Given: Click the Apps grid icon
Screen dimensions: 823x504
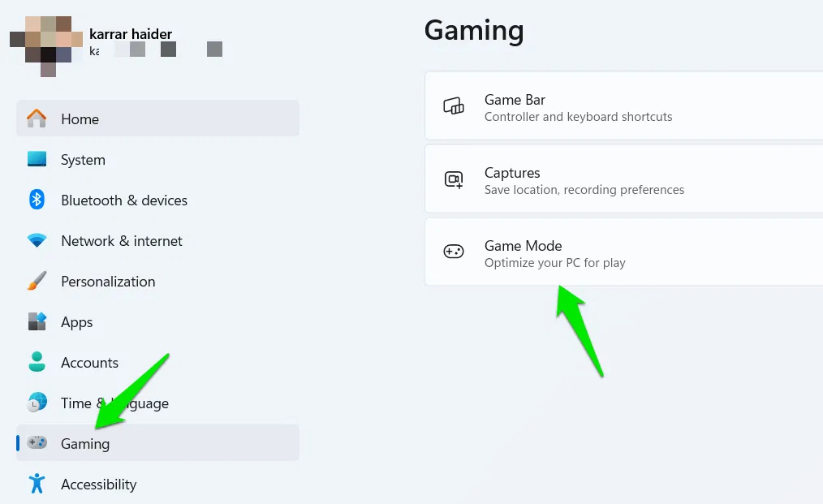Looking at the screenshot, I should (x=37, y=321).
